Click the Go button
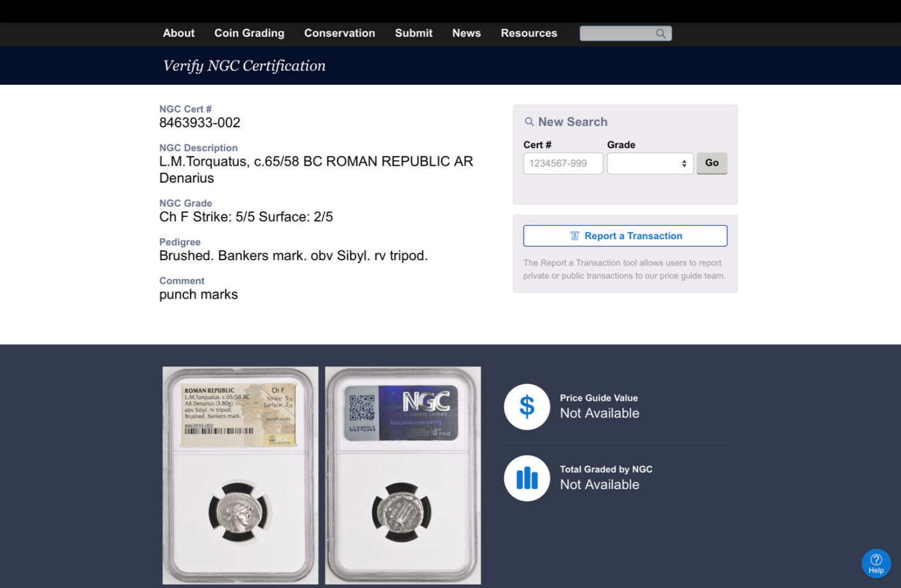Image resolution: width=901 pixels, height=588 pixels. 712,163
